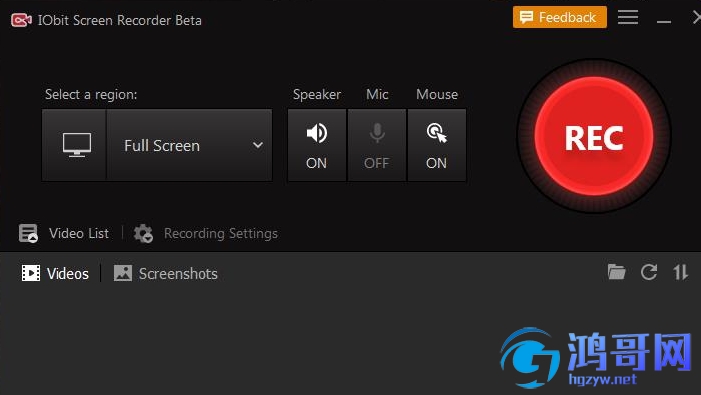Expand the Full Screen region dropdown
Viewport: 701px width, 395px height.
[x=189, y=145]
